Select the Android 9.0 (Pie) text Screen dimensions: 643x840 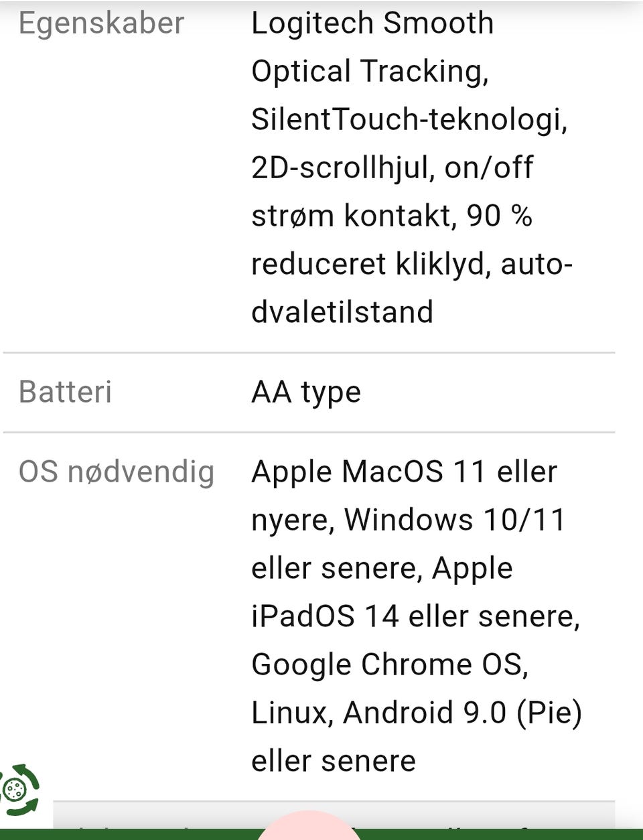click(x=462, y=713)
